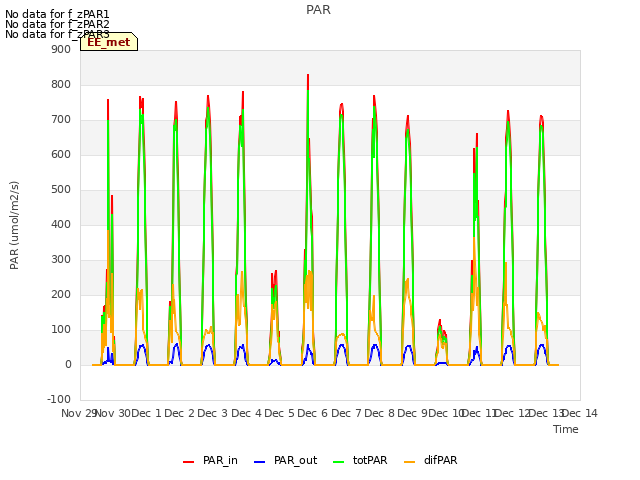Click the 400 y-axis tick label

tap(61, 224)
